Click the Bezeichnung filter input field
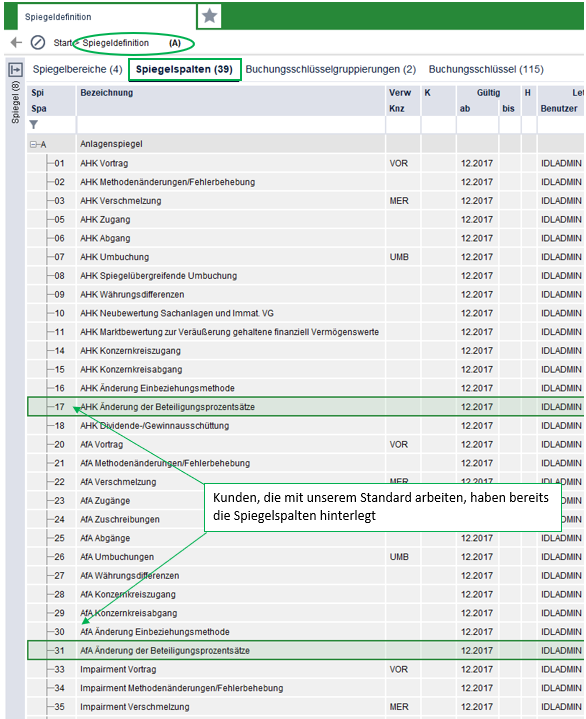The height and width of the screenshot is (719, 586). [231, 125]
